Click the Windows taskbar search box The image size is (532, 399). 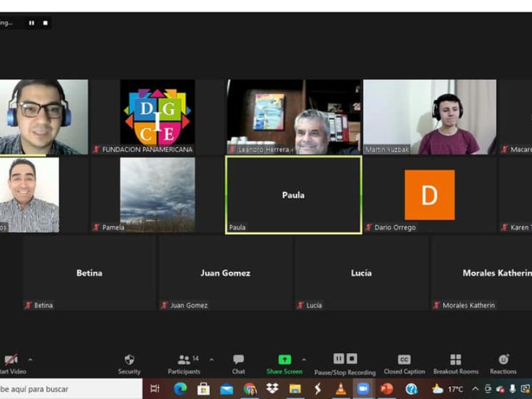click(71, 389)
